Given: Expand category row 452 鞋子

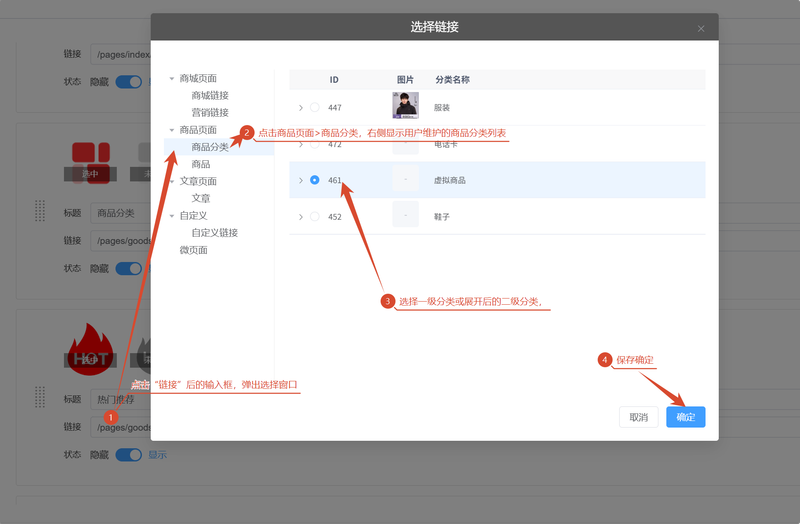Looking at the screenshot, I should coord(301,217).
